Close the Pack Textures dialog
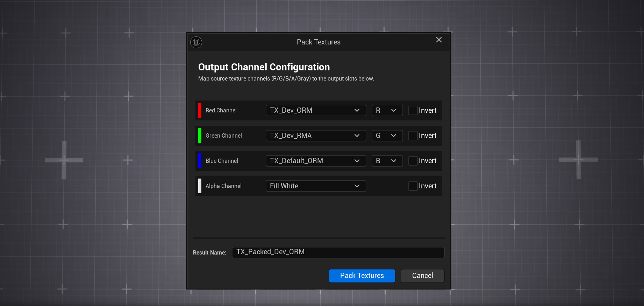Viewport: 644px width, 306px height. click(x=439, y=40)
